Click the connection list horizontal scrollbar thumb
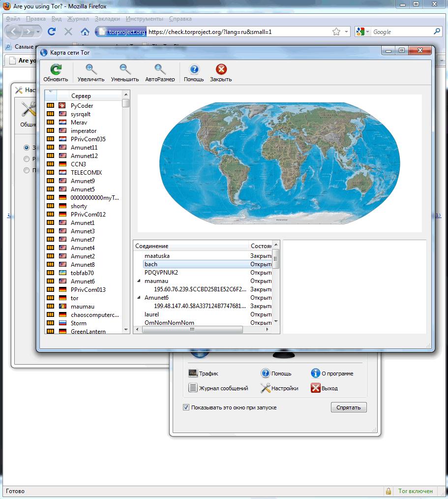The image size is (448, 499). coord(192,330)
